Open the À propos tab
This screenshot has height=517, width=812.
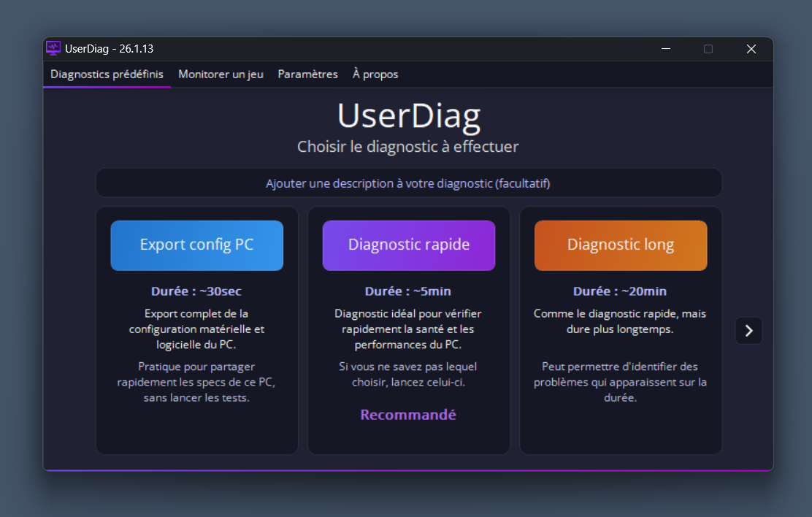pyautogui.click(x=375, y=74)
